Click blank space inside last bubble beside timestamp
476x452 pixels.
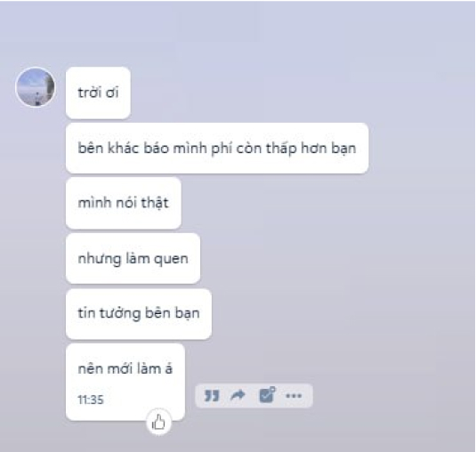pyautogui.click(x=142, y=400)
